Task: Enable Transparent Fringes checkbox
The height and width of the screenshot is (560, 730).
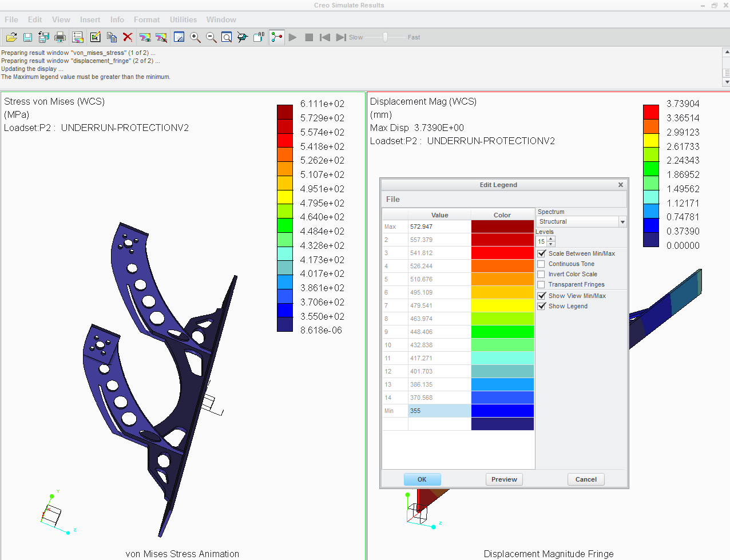Action: pos(541,284)
